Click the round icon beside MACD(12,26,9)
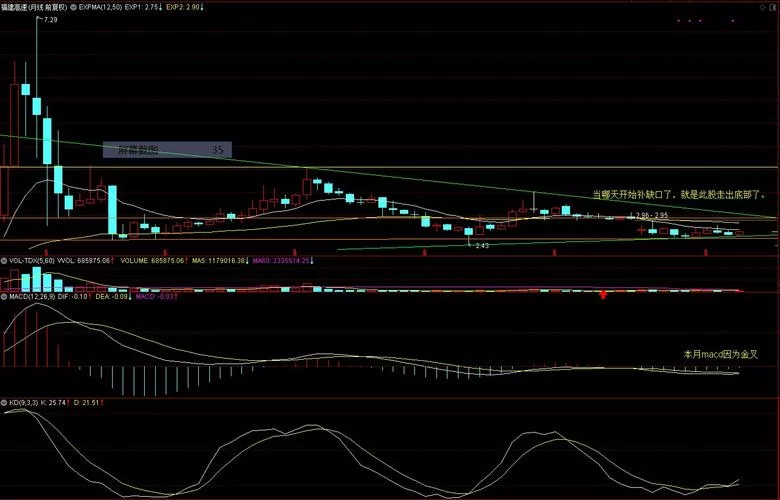 [3, 297]
